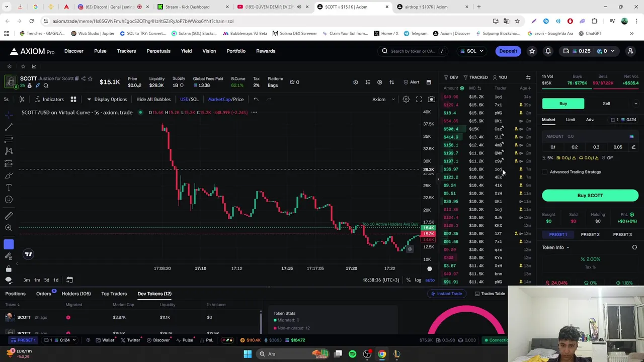
Task: Open the Perpetuals page
Action: coord(158,51)
